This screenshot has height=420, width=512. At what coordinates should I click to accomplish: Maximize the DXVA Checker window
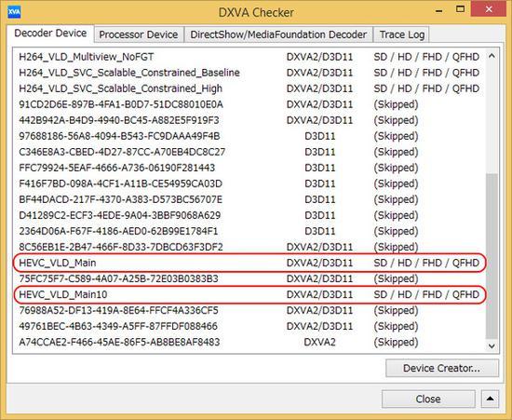[x=460, y=9]
